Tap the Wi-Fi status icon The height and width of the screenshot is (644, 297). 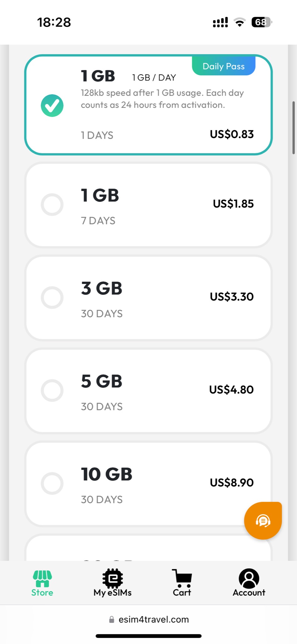[239, 22]
